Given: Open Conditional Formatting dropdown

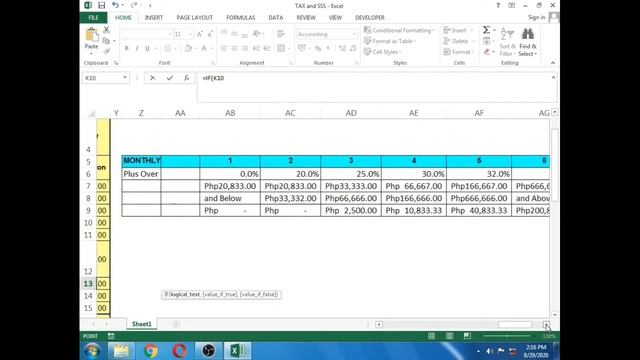Looking at the screenshot, I should [399, 30].
